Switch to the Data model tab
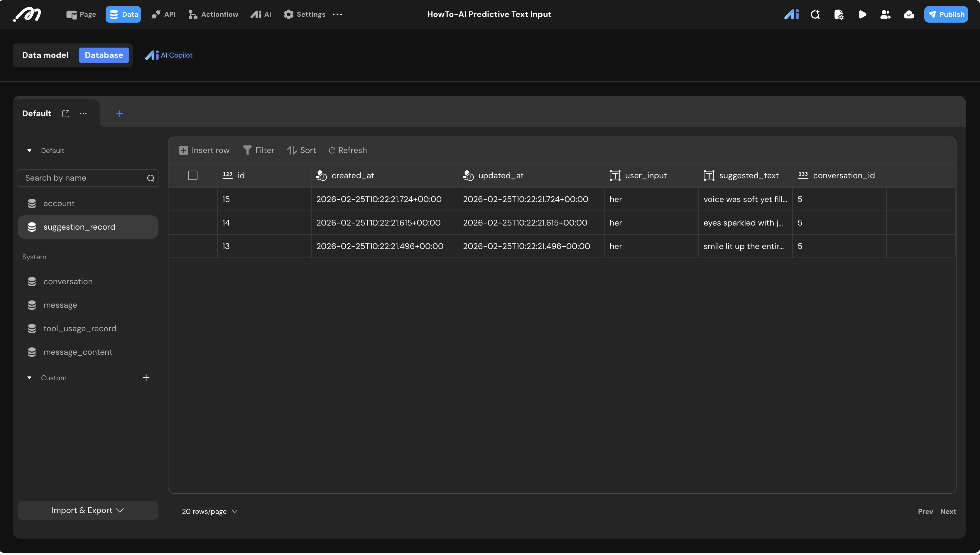Image resolution: width=980 pixels, height=555 pixels. tap(45, 55)
